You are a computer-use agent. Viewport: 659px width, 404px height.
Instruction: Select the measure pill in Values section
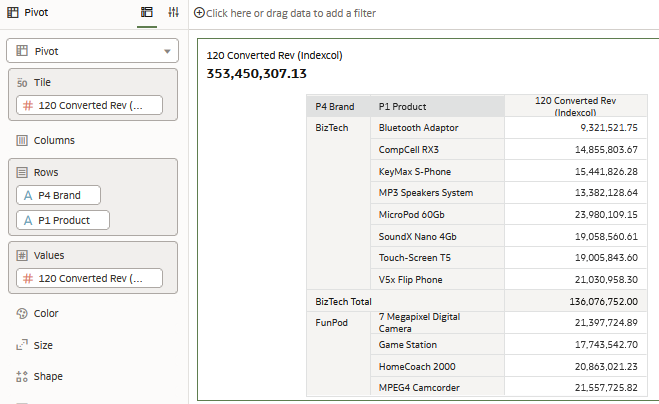pyautogui.click(x=89, y=279)
